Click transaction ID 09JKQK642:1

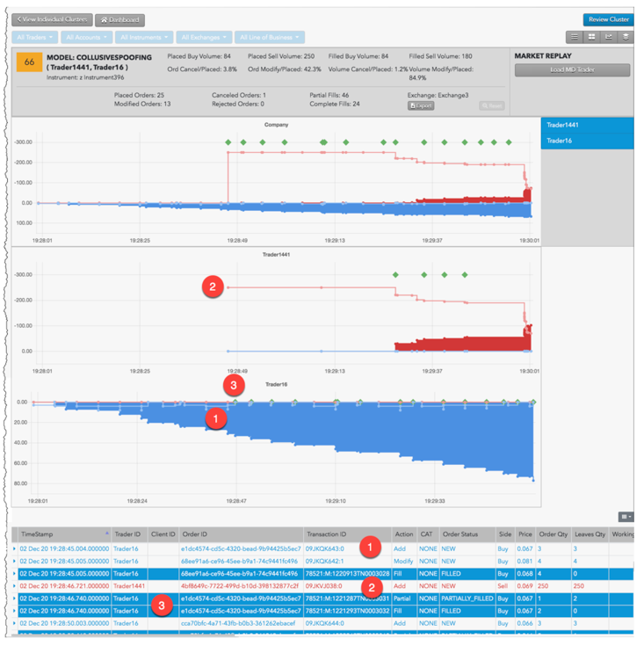324,561
